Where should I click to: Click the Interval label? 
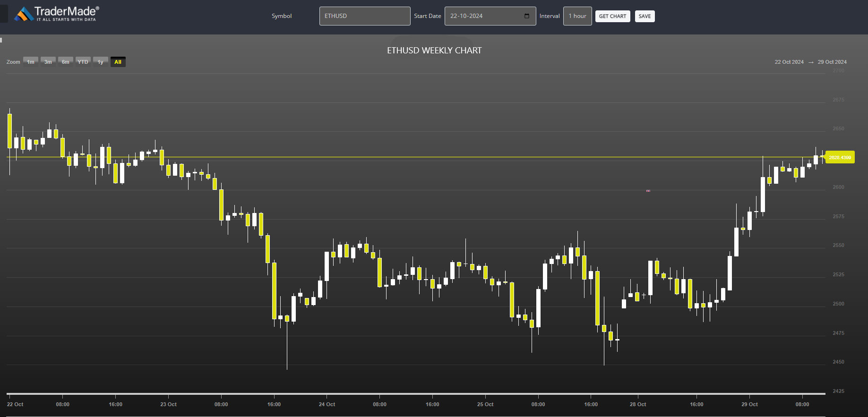point(550,16)
